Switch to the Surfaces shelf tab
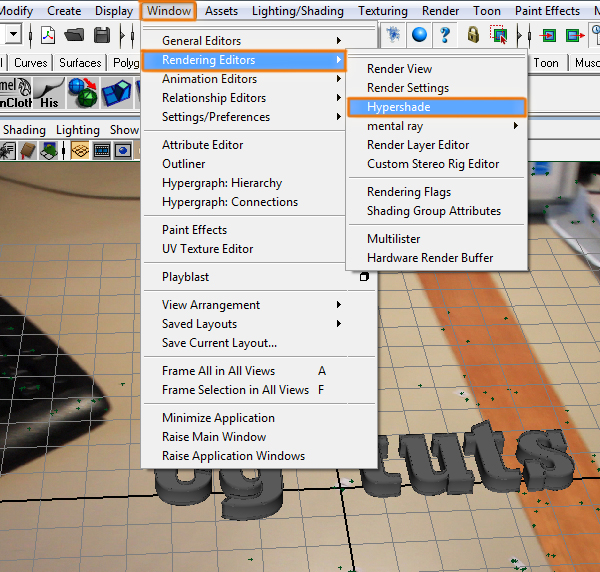Viewport: 600px width, 572px height. [80, 63]
